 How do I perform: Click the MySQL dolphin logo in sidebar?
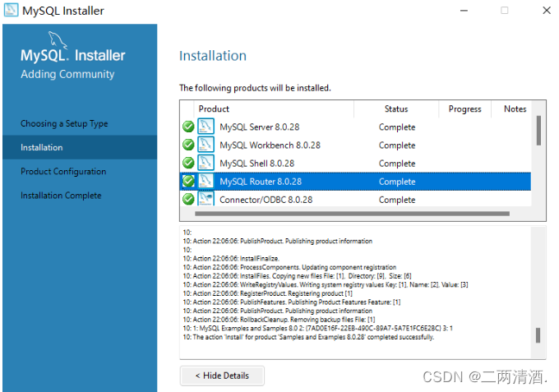coord(58,40)
